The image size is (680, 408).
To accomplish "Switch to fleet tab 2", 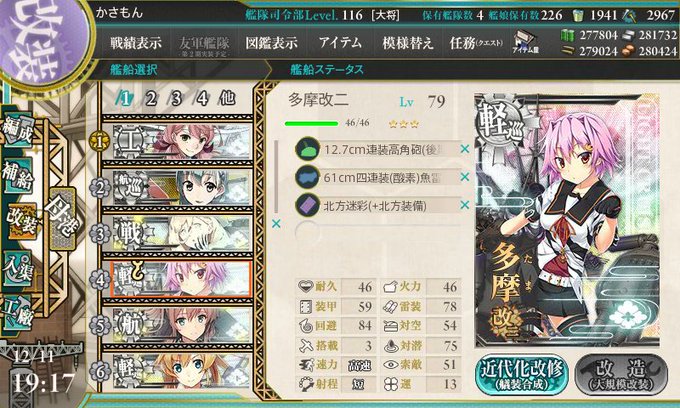I will coord(150,99).
